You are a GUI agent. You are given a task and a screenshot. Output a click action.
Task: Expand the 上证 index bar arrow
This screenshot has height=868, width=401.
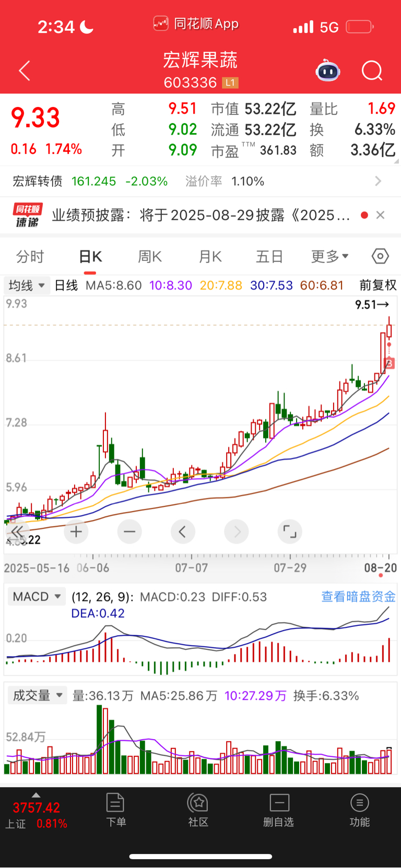[x=36, y=795]
